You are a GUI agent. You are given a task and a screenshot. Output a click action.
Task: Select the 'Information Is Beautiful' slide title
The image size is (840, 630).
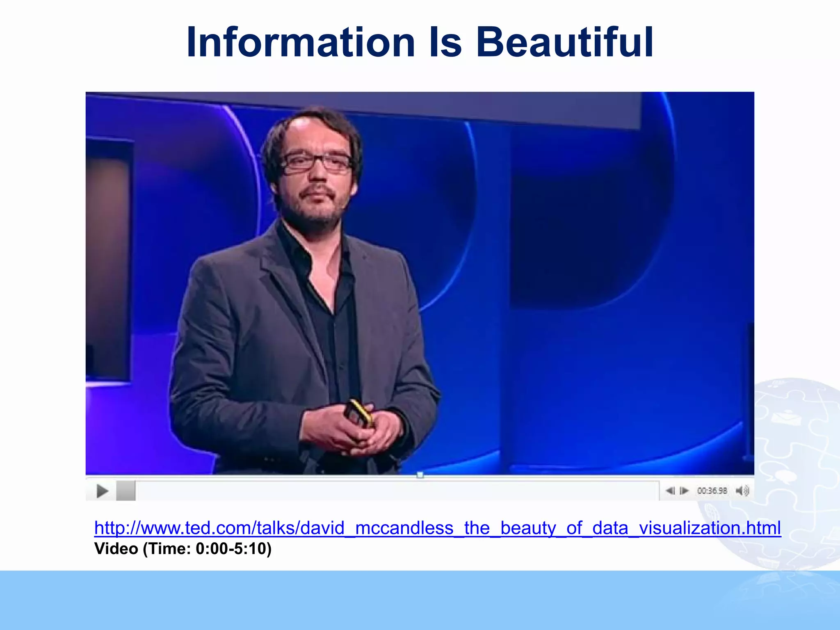click(420, 42)
